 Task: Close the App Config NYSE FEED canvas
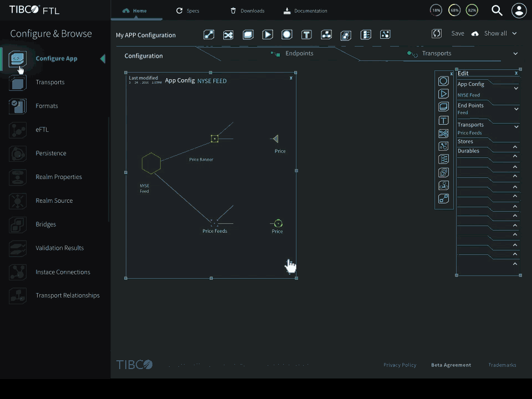tap(291, 78)
